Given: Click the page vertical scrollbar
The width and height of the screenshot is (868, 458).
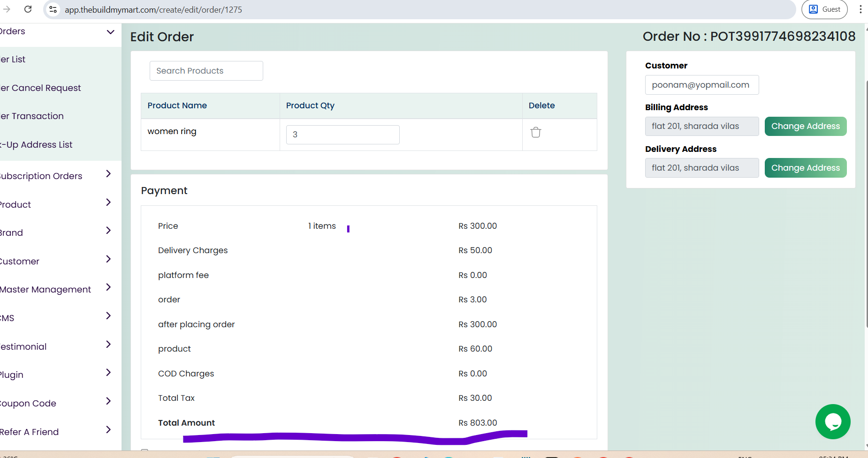Looking at the screenshot, I should click(866, 204).
